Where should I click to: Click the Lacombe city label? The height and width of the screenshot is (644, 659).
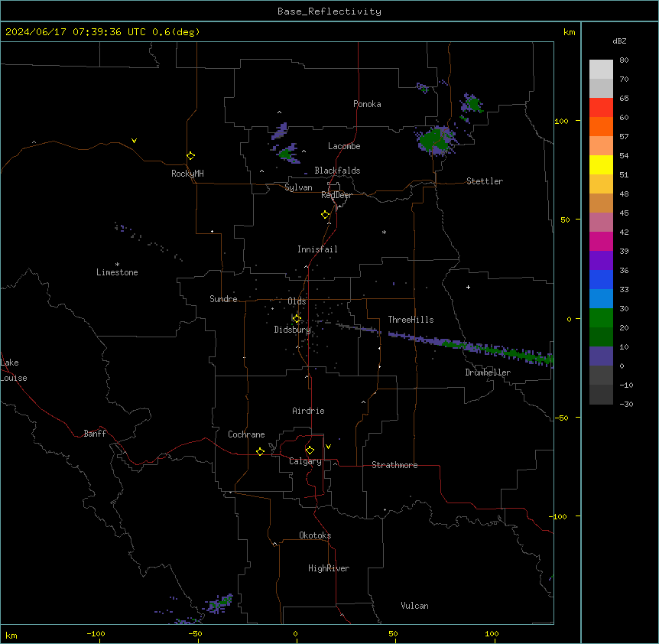(x=344, y=146)
